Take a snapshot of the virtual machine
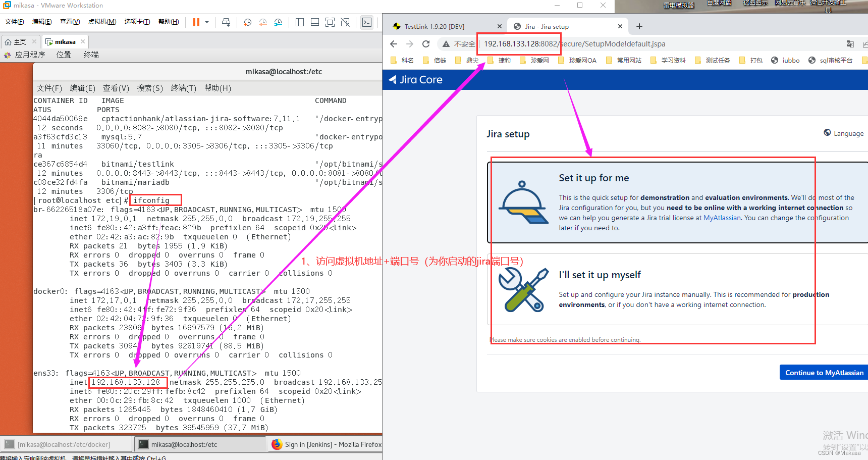The width and height of the screenshot is (868, 460). [x=247, y=22]
